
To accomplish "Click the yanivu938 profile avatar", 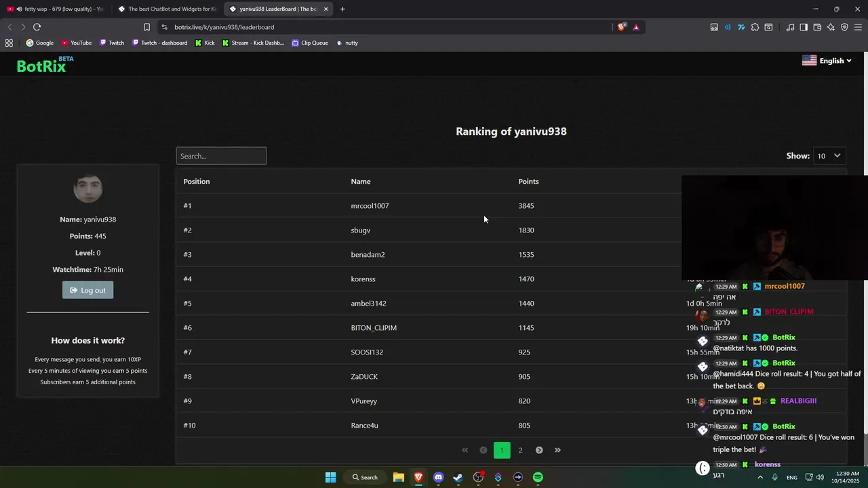I will [88, 188].
